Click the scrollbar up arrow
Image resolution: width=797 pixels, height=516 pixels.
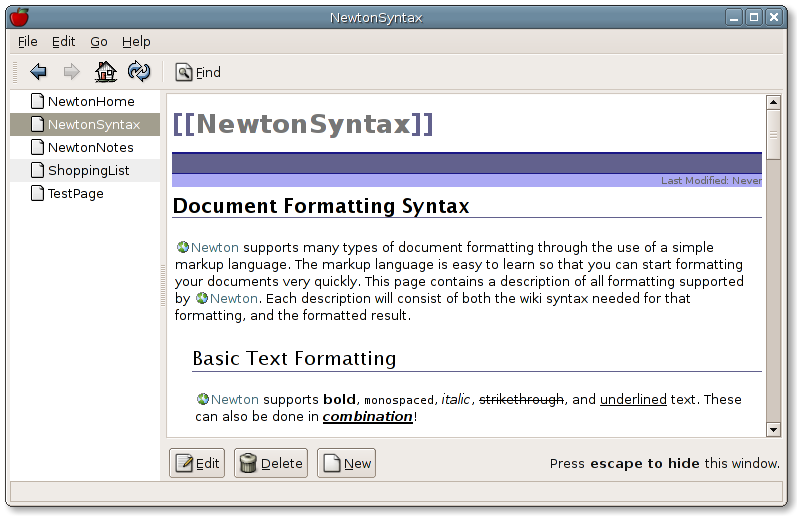tap(773, 102)
